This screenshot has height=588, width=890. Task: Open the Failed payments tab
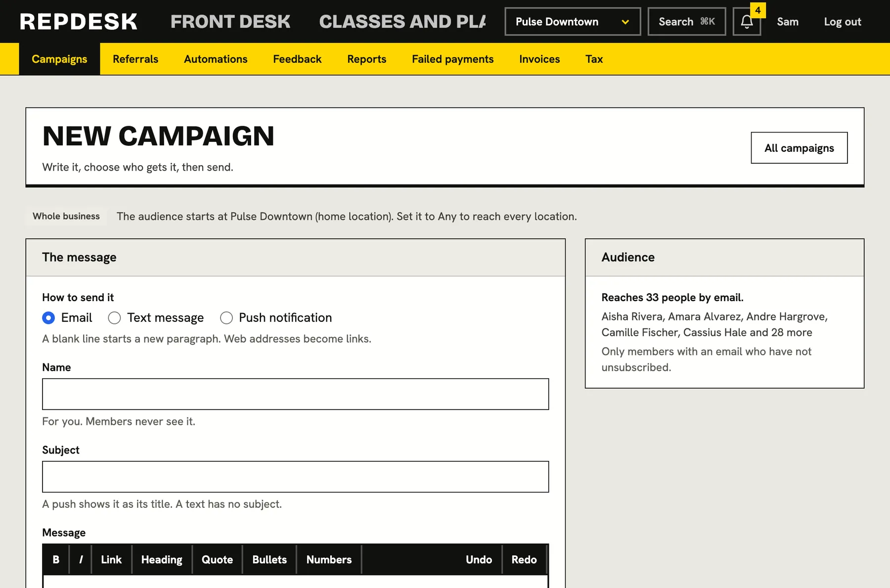[452, 59]
